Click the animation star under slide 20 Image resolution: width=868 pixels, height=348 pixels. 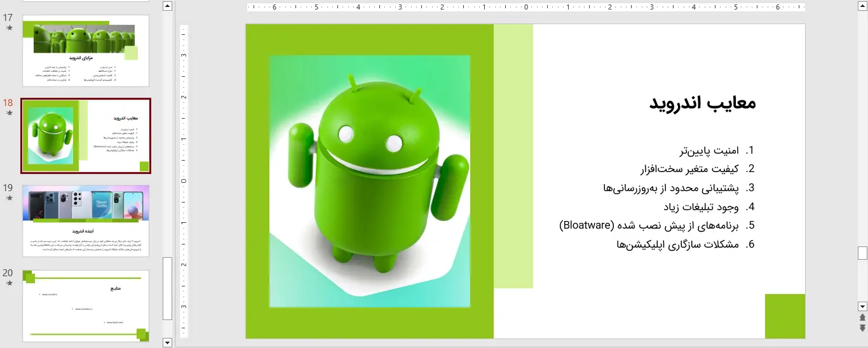9,283
